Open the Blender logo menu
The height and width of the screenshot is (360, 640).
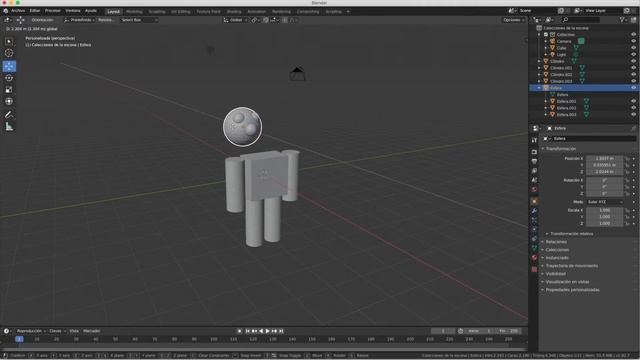pos(5,11)
